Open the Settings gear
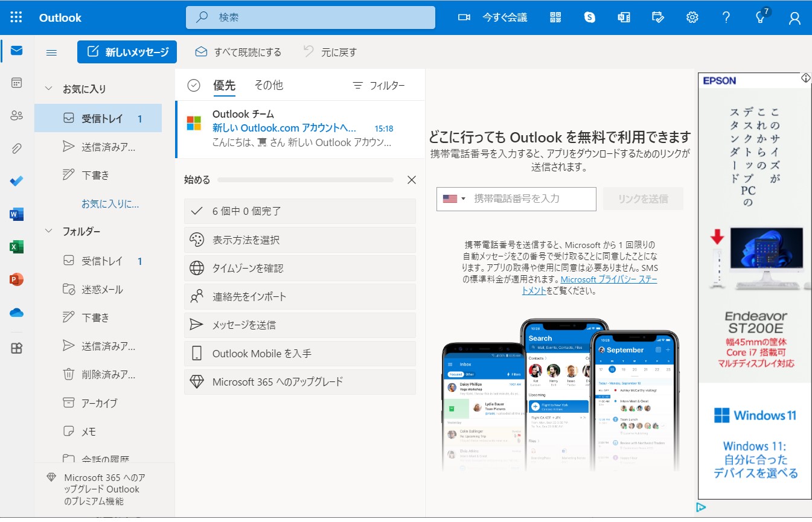The width and height of the screenshot is (812, 522). coord(691,18)
